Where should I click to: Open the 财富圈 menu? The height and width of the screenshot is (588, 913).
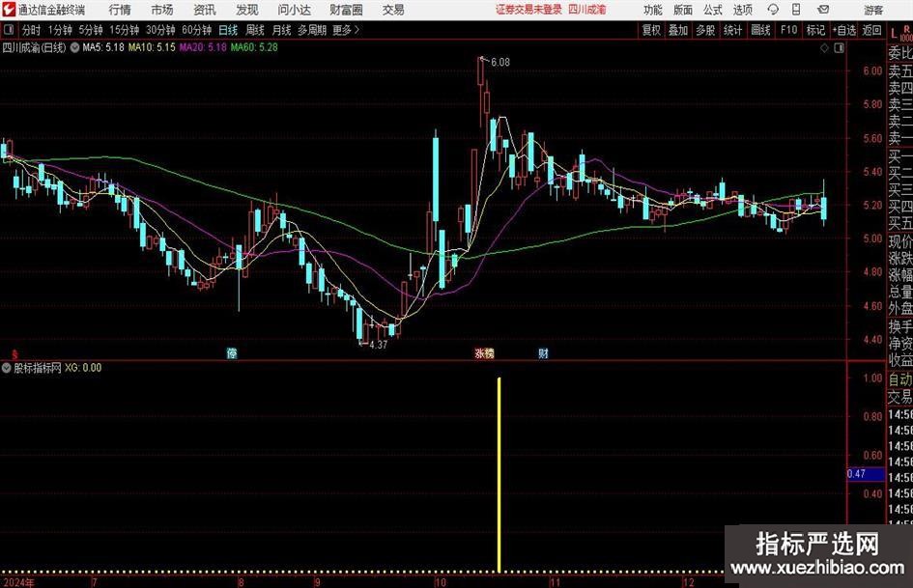346,10
